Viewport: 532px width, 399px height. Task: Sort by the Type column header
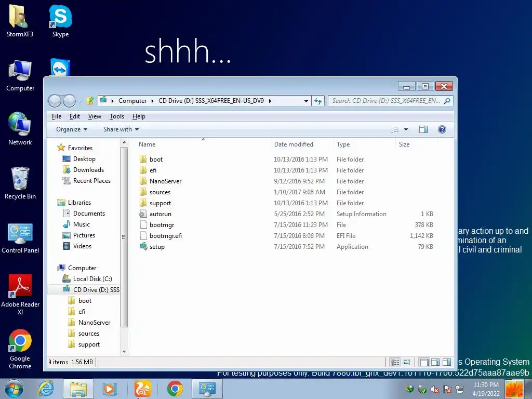tap(364, 144)
